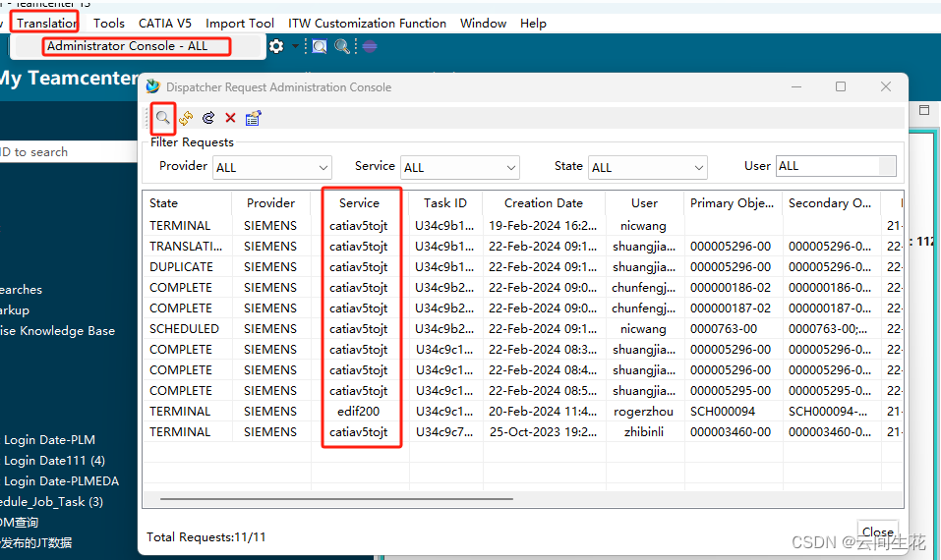Image resolution: width=941 pixels, height=560 pixels.
Task: Open the Import Tool menu
Action: [x=240, y=24]
